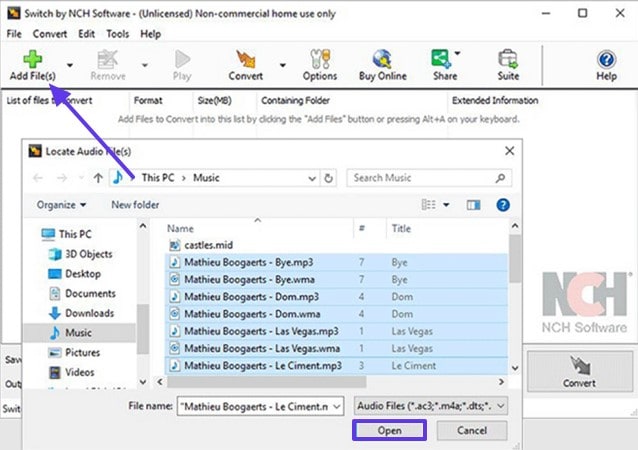Go up one folder level

pyautogui.click(x=98, y=178)
